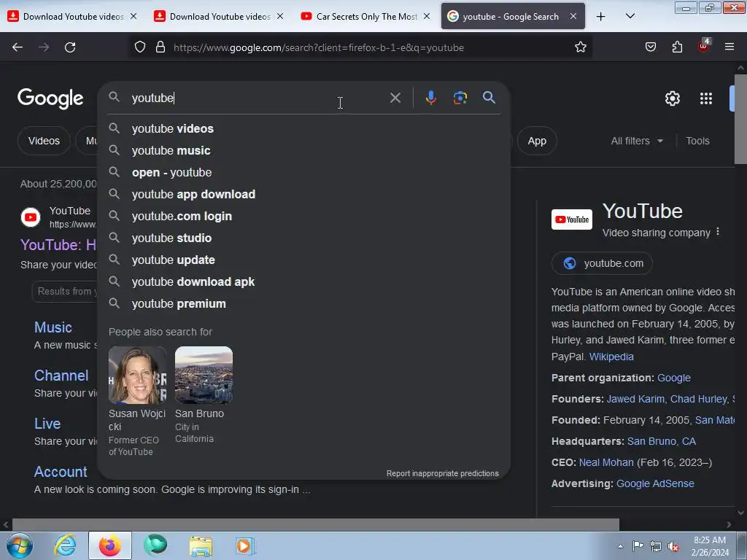Click the site security padlock icon

(160, 47)
